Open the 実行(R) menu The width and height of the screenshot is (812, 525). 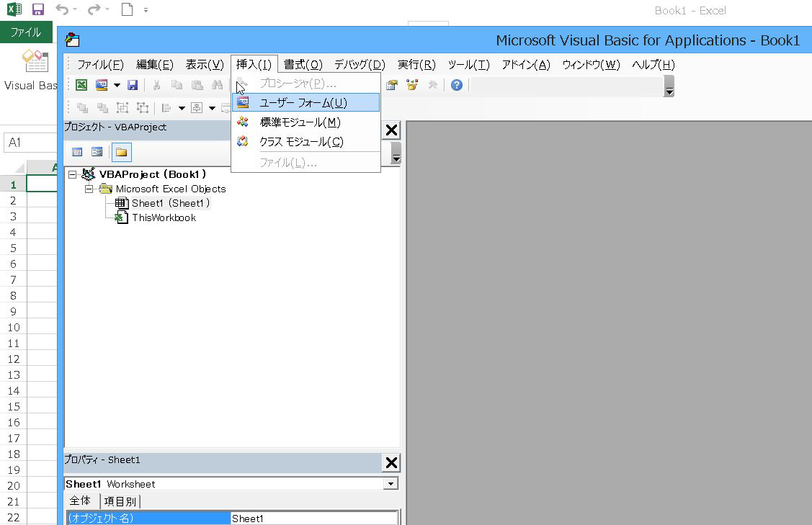[x=416, y=65]
